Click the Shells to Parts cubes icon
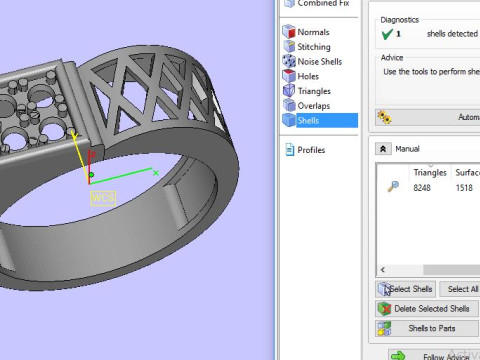This screenshot has width=480, height=360. [384, 328]
